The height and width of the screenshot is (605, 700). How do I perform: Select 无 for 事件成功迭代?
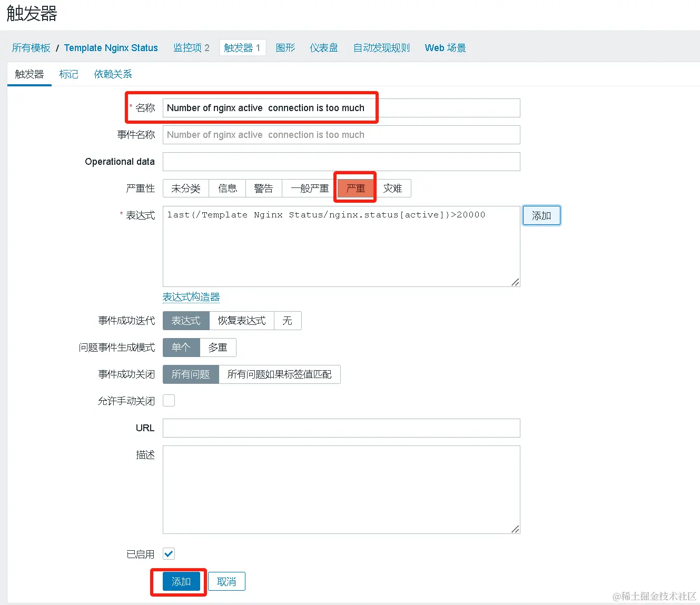point(288,321)
